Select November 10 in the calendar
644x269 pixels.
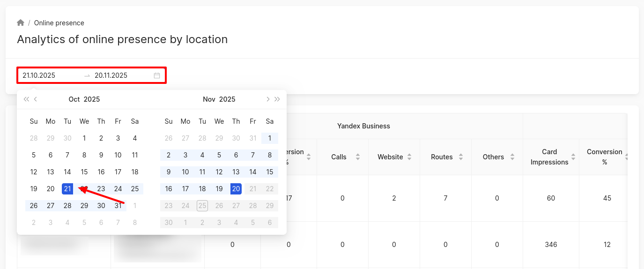point(185,172)
